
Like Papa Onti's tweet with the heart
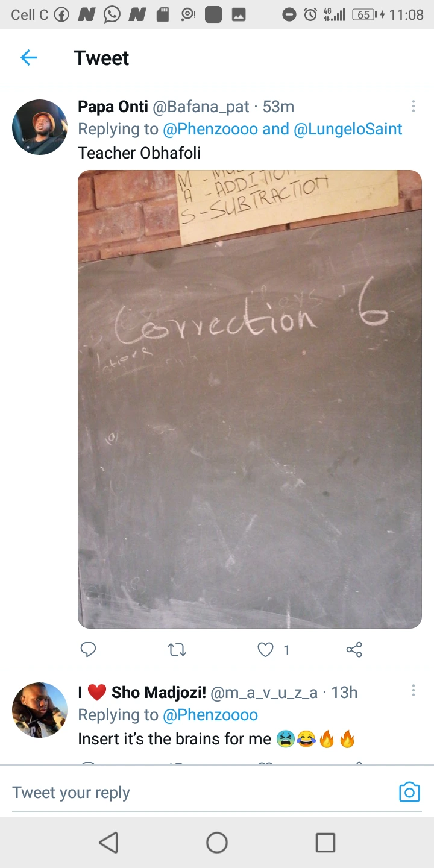(x=265, y=650)
